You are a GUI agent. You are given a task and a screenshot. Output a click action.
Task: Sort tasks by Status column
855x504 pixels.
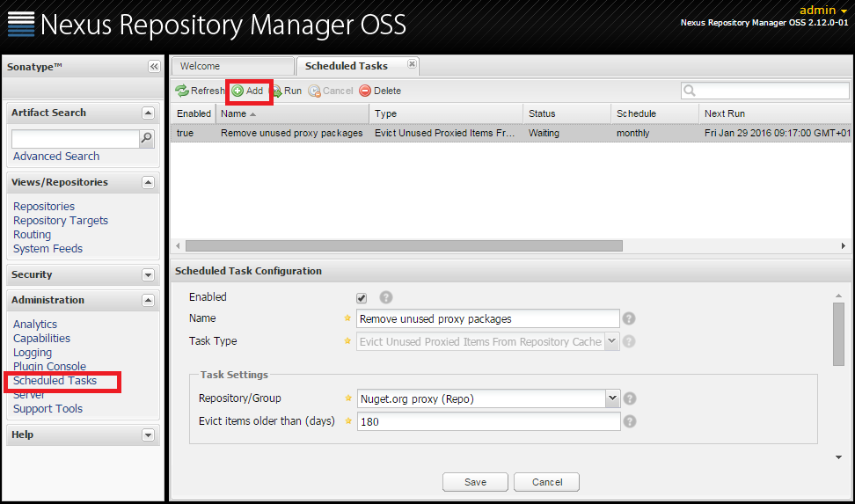coord(567,113)
